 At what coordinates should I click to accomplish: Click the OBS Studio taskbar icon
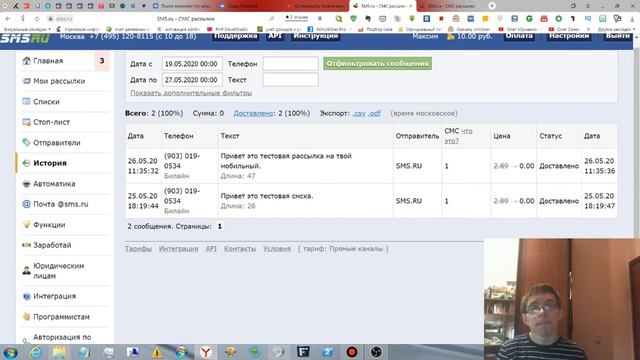click(376, 352)
